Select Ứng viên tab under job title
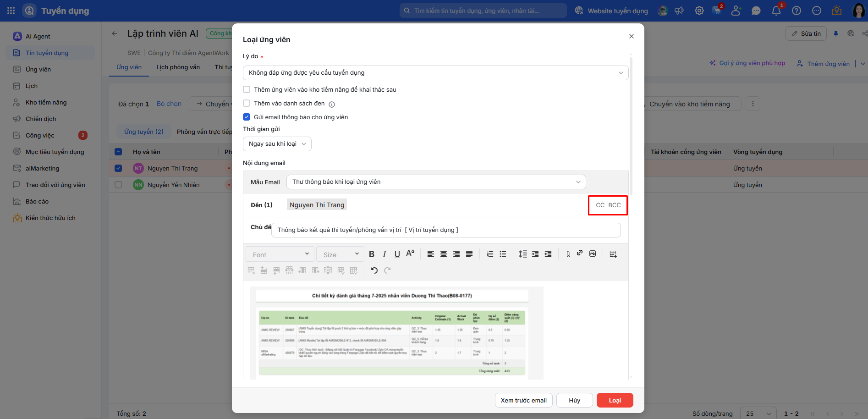The image size is (868, 419). pos(129,67)
